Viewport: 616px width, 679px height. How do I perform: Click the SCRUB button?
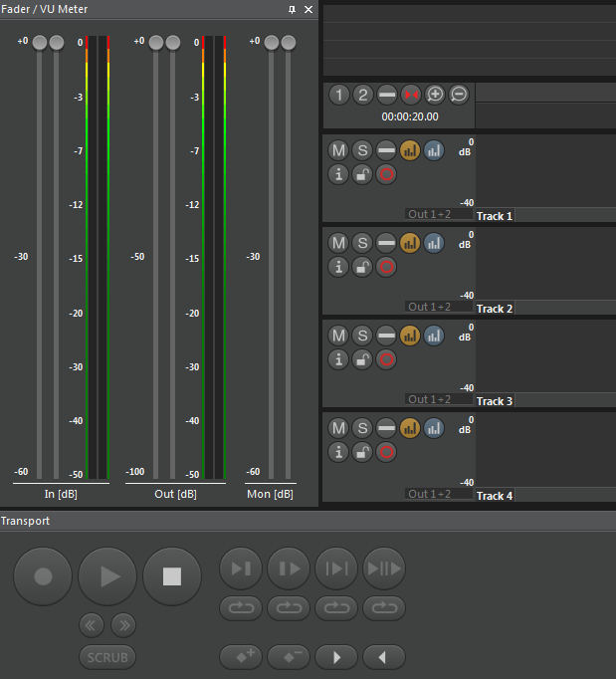pyautogui.click(x=107, y=657)
